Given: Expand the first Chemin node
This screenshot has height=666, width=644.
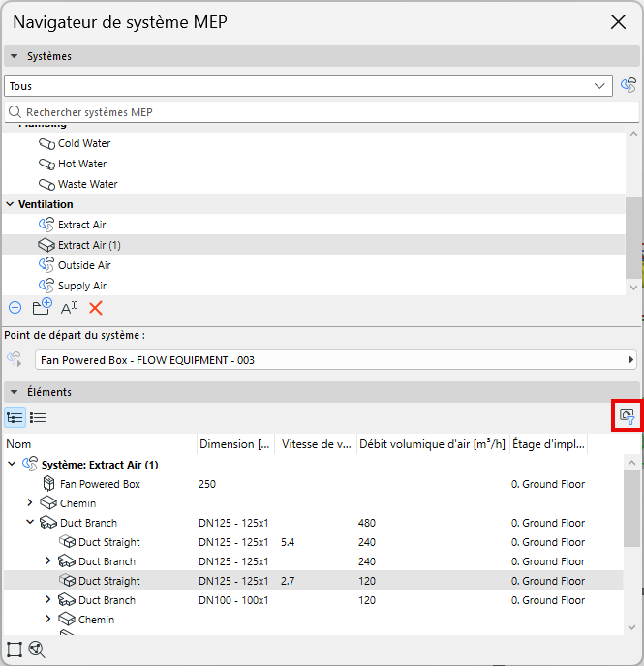Looking at the screenshot, I should click(30, 503).
